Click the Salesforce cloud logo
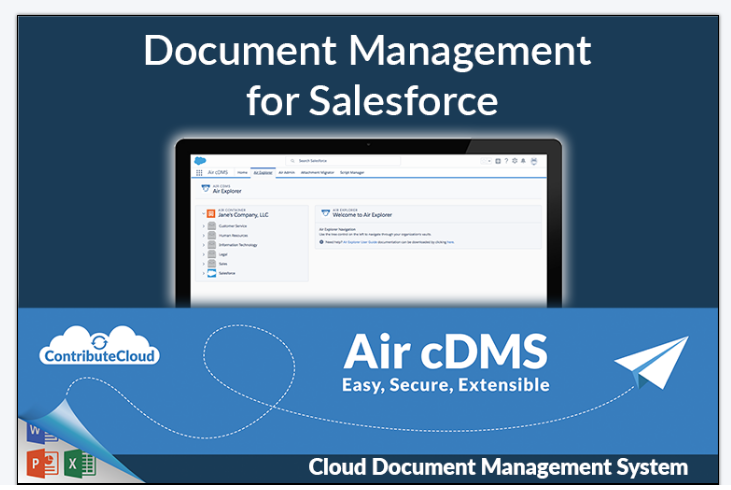This screenshot has height=490, width=731. [x=199, y=160]
